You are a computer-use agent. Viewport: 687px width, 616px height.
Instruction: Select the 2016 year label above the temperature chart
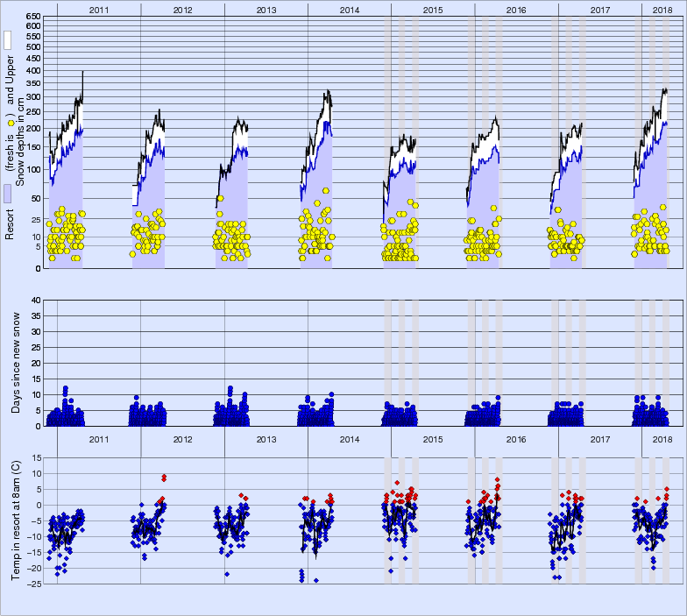(516, 439)
